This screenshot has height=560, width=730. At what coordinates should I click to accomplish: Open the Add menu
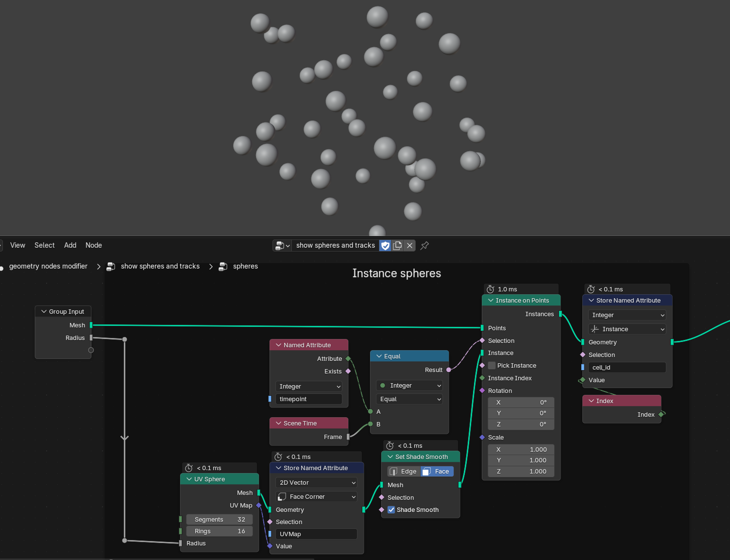(70, 246)
